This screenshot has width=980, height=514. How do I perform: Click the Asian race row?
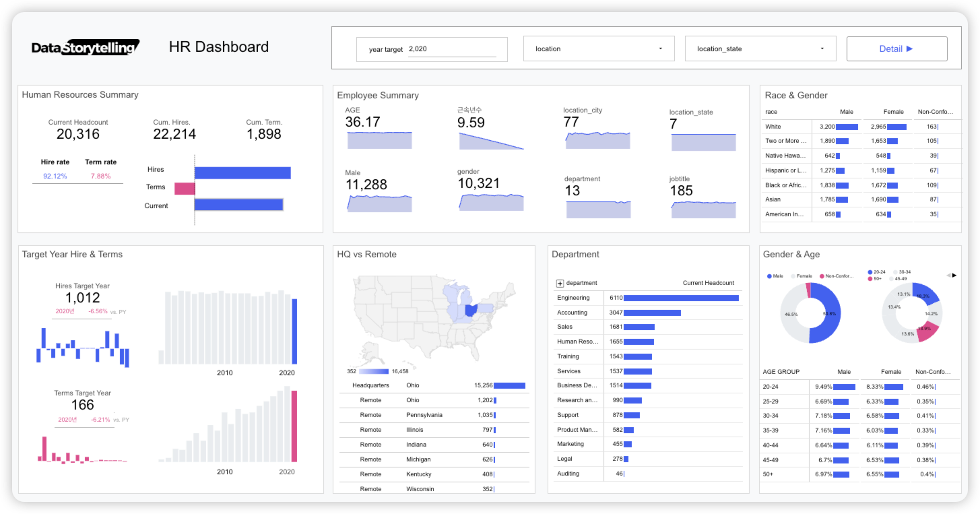(861, 199)
